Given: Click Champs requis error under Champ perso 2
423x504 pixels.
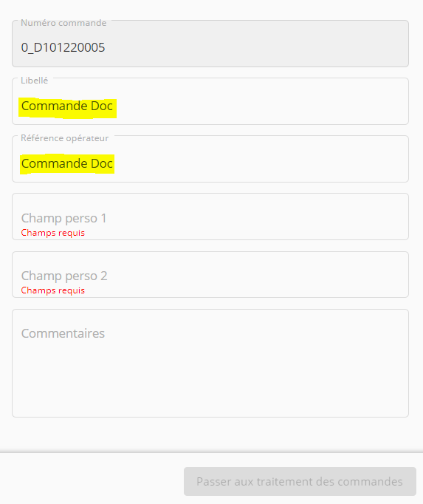Looking at the screenshot, I should tap(53, 290).
